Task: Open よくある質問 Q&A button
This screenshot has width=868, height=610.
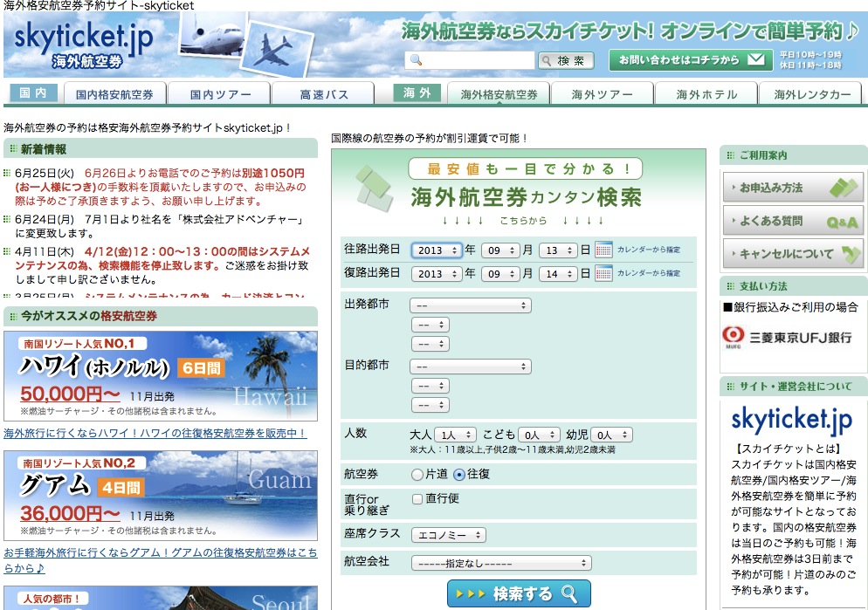Action: 793,221
